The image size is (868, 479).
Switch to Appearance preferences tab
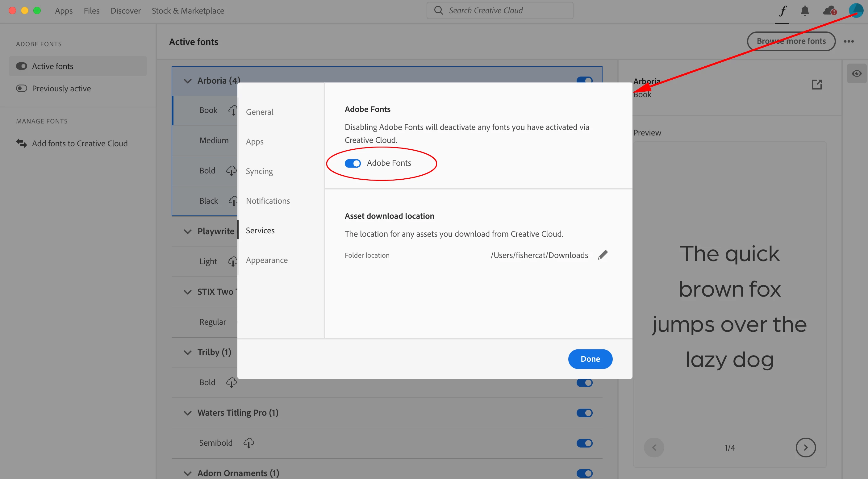[x=266, y=260]
